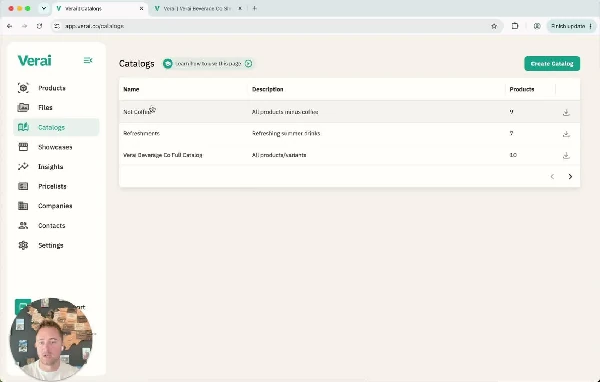Download the Verai Beverage Co Full Catalog
Viewport: 600px width, 382px height.
(566, 155)
